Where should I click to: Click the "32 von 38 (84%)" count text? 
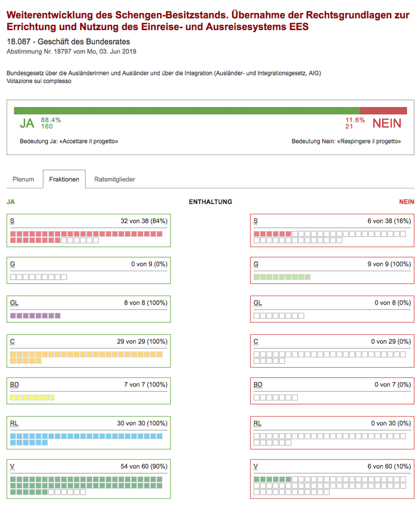pyautogui.click(x=144, y=221)
